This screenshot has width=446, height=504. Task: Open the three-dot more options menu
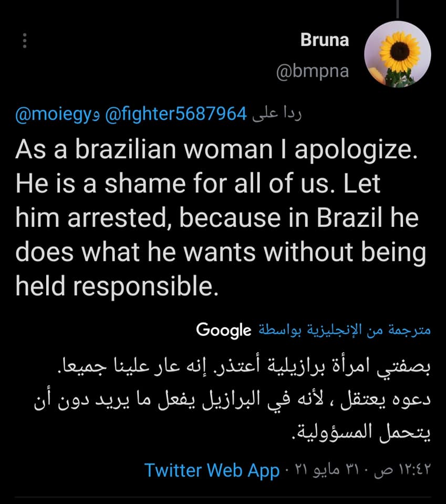(x=24, y=41)
